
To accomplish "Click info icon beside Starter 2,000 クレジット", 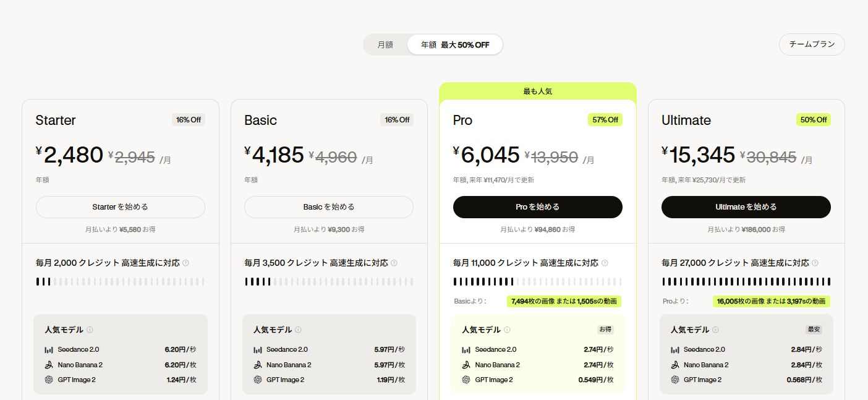I will (x=186, y=263).
